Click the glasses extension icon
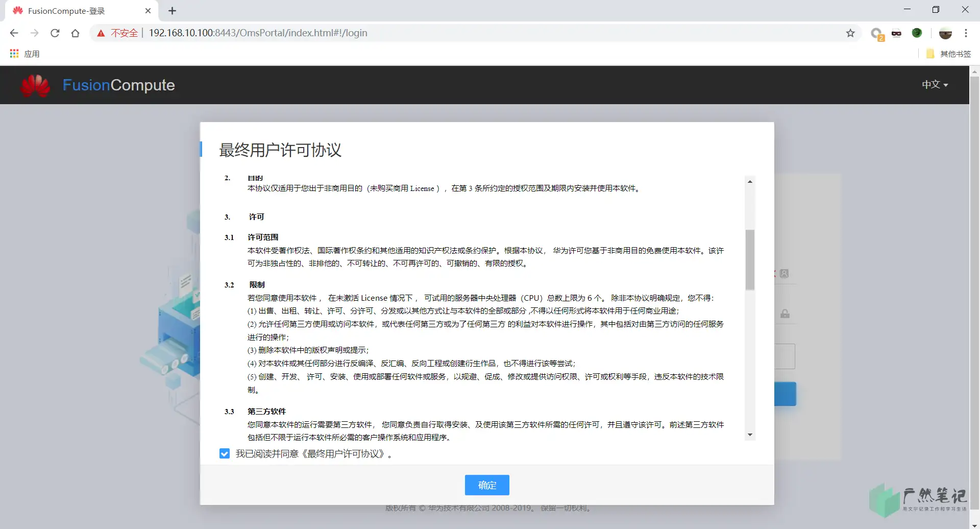 (897, 33)
